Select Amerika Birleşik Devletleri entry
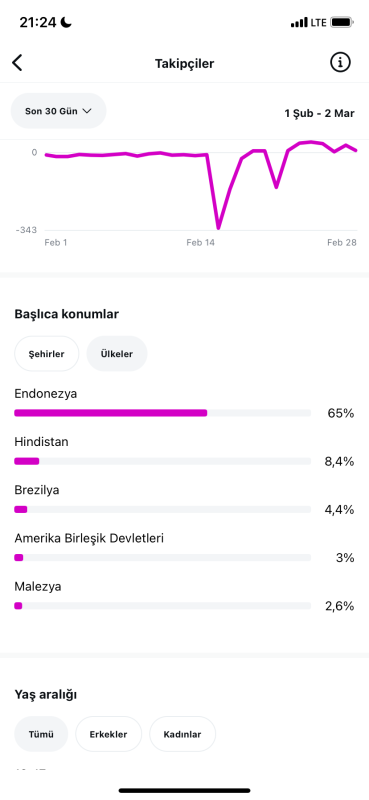 pyautogui.click(x=184, y=548)
